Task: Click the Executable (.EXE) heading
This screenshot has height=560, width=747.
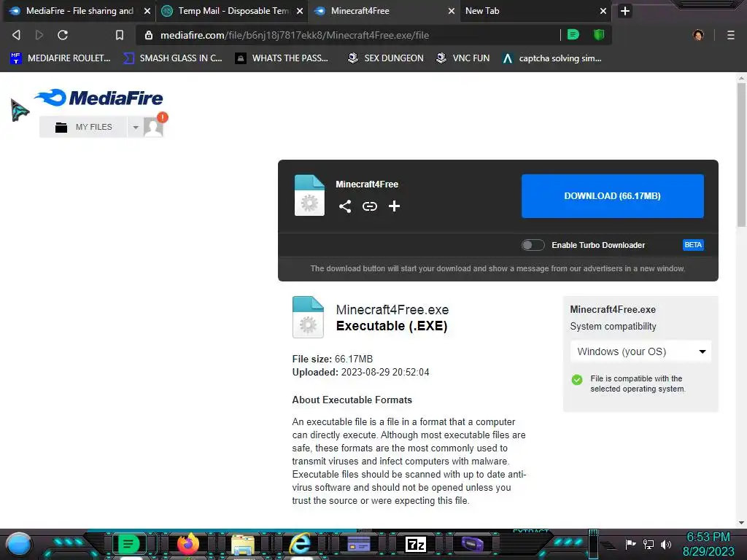Action: coord(392,326)
